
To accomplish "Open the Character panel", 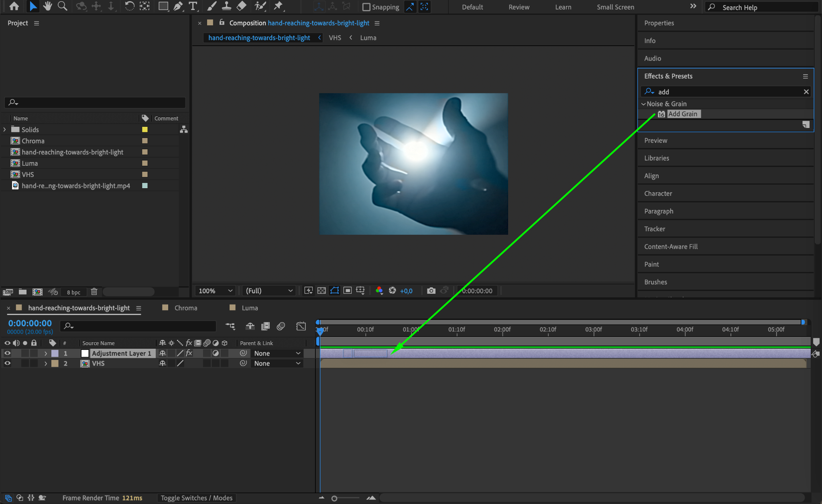I will point(658,193).
